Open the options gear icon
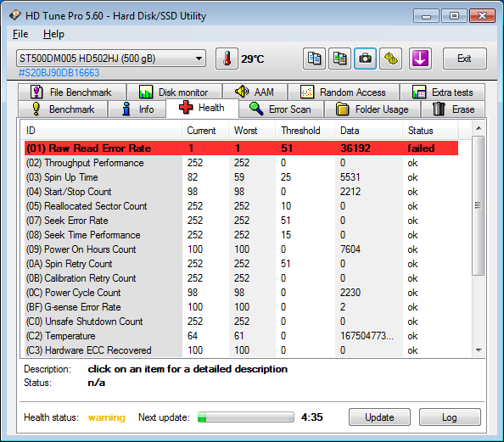 click(391, 59)
